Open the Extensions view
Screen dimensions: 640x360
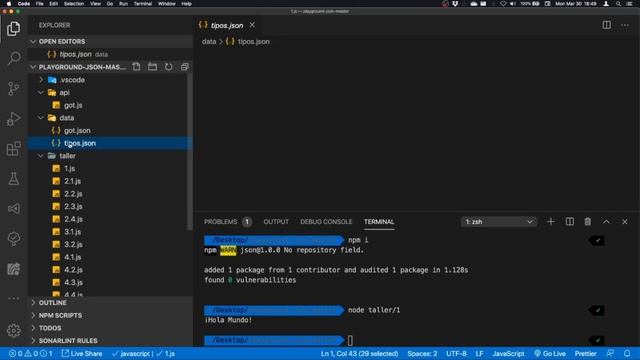click(x=13, y=149)
